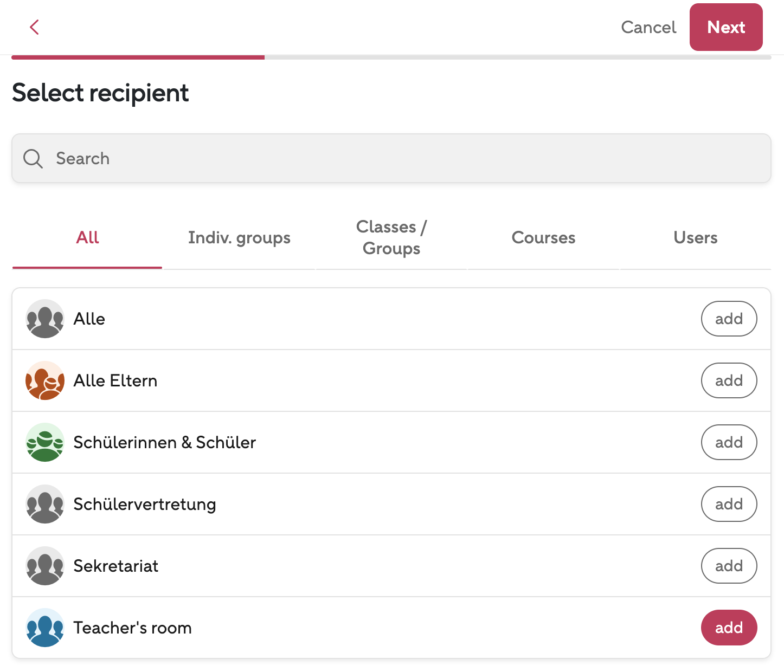784x672 pixels.
Task: Add Schülervertretung to recipients
Action: (x=729, y=504)
